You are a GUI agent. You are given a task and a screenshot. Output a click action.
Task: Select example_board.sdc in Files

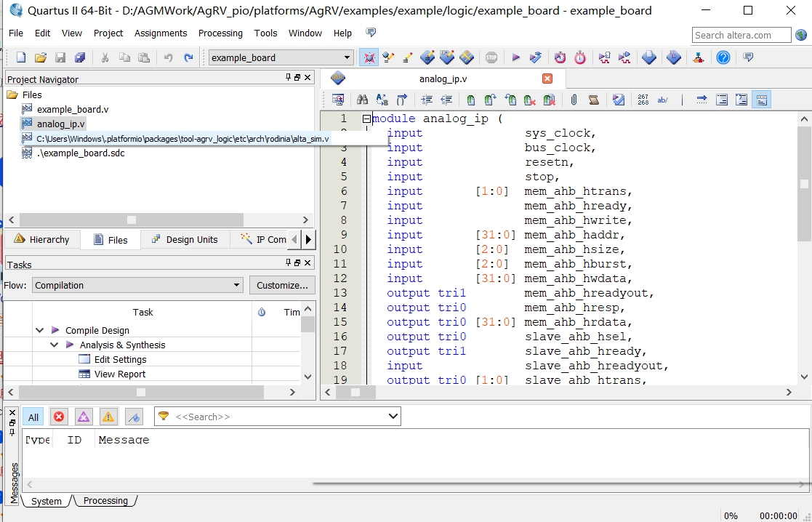[80, 153]
